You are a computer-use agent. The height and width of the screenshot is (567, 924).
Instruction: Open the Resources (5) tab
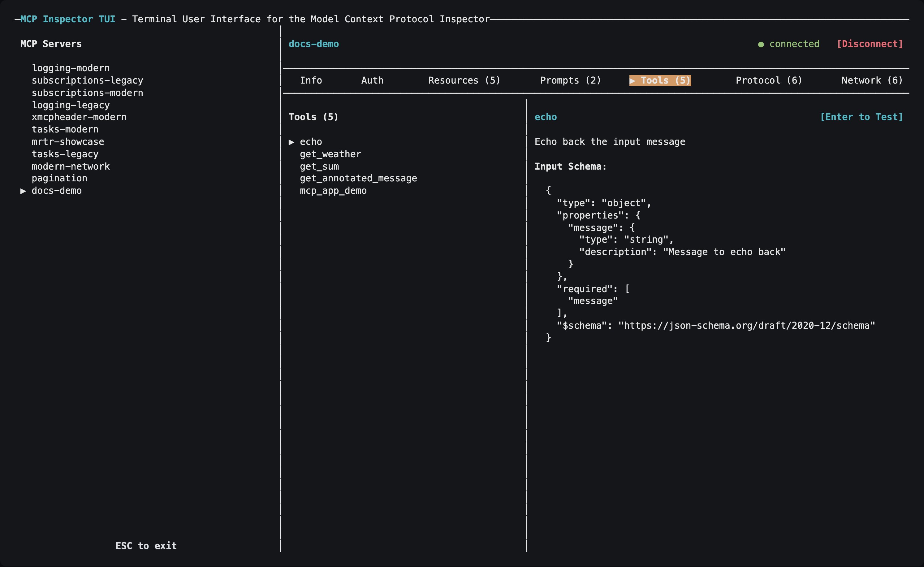(x=464, y=80)
